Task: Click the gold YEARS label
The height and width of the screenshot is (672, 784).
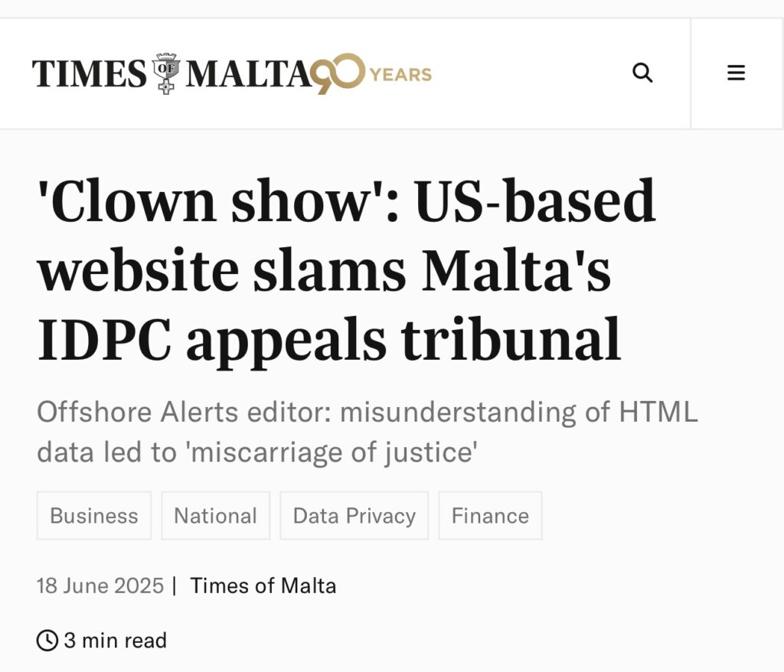Action: 400,74
